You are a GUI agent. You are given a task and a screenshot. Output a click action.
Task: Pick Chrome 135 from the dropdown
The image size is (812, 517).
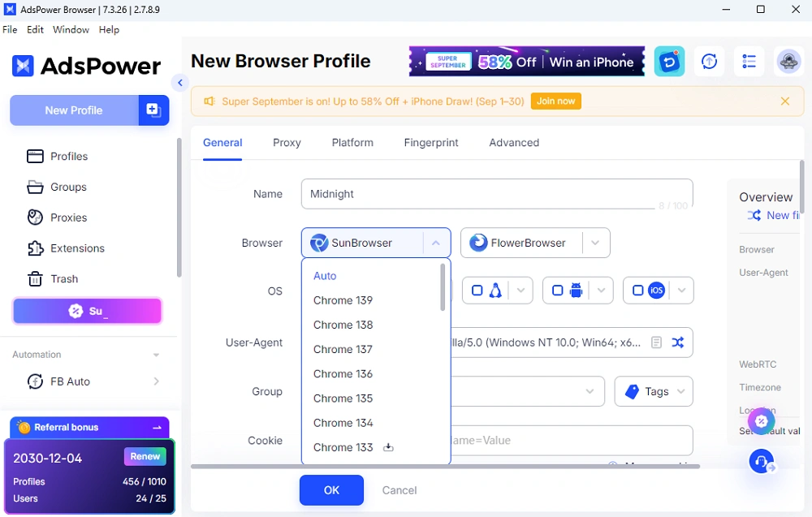tap(343, 399)
